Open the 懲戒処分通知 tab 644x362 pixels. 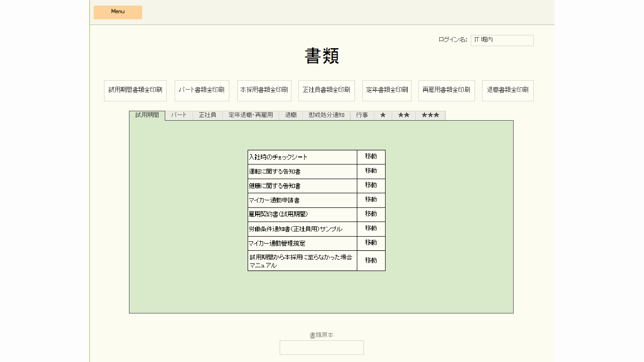click(327, 115)
